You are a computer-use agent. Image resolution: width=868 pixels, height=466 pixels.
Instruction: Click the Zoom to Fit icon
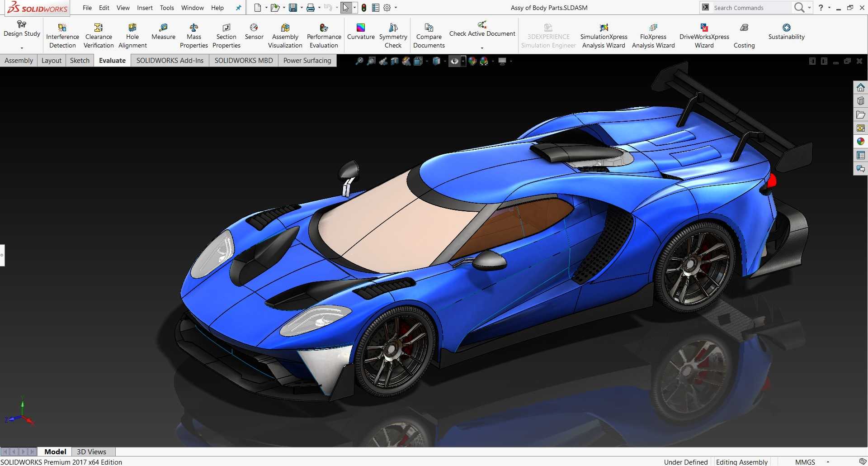[359, 61]
